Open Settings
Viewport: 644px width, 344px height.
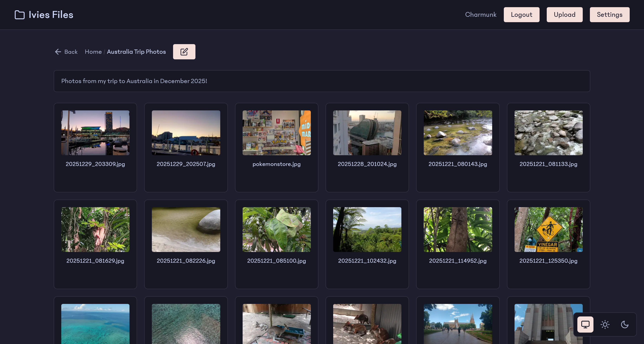pyautogui.click(x=610, y=15)
